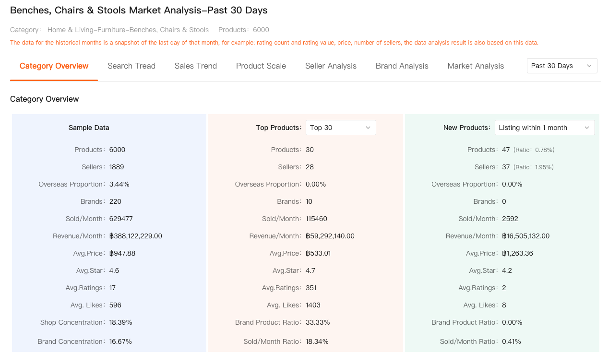Click the orange historical data notice
The image size is (608, 364).
tap(274, 43)
